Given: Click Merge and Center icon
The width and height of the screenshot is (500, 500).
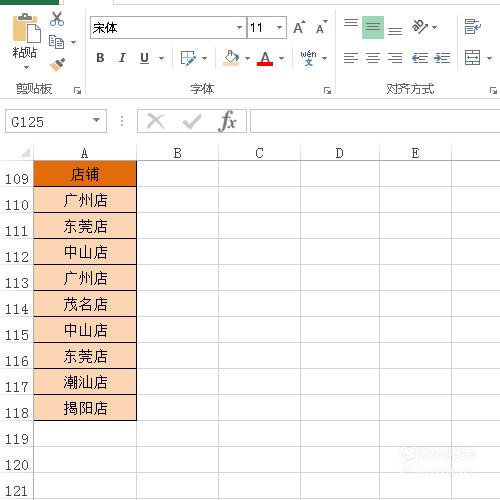Looking at the screenshot, I should click(x=473, y=58).
